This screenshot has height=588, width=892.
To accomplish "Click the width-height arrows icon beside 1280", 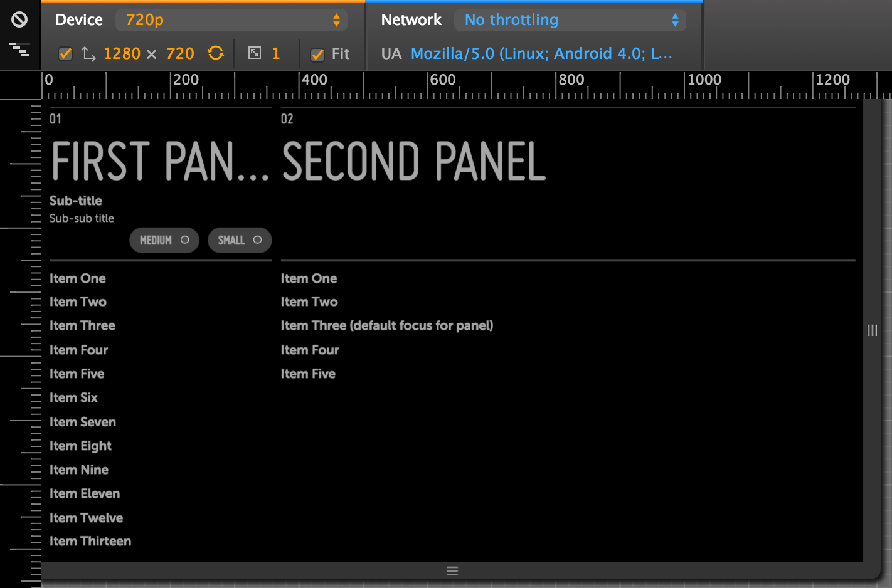I will (x=88, y=54).
